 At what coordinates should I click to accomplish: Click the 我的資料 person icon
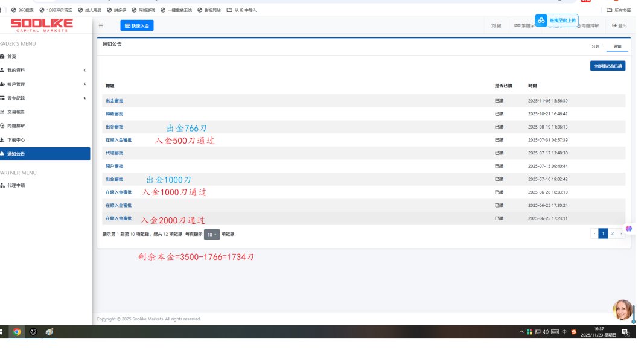pos(2,70)
